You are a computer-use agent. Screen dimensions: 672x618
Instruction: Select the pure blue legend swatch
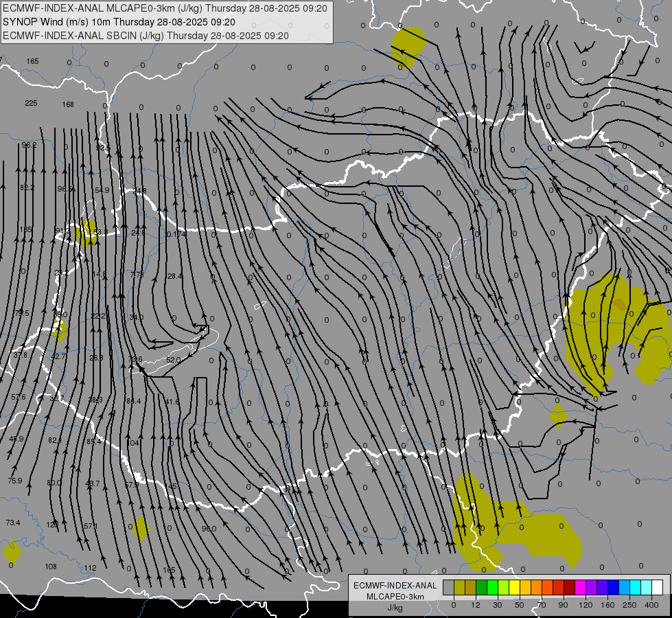614,588
